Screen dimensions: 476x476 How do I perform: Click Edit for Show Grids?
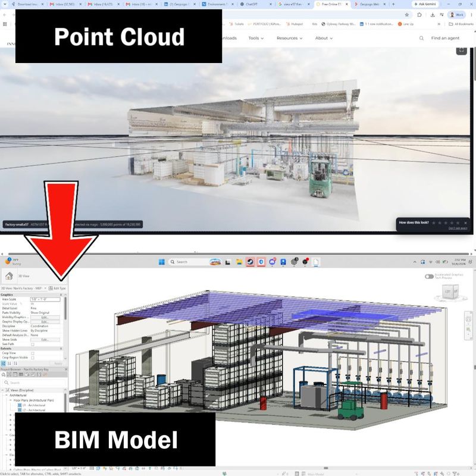45,340
